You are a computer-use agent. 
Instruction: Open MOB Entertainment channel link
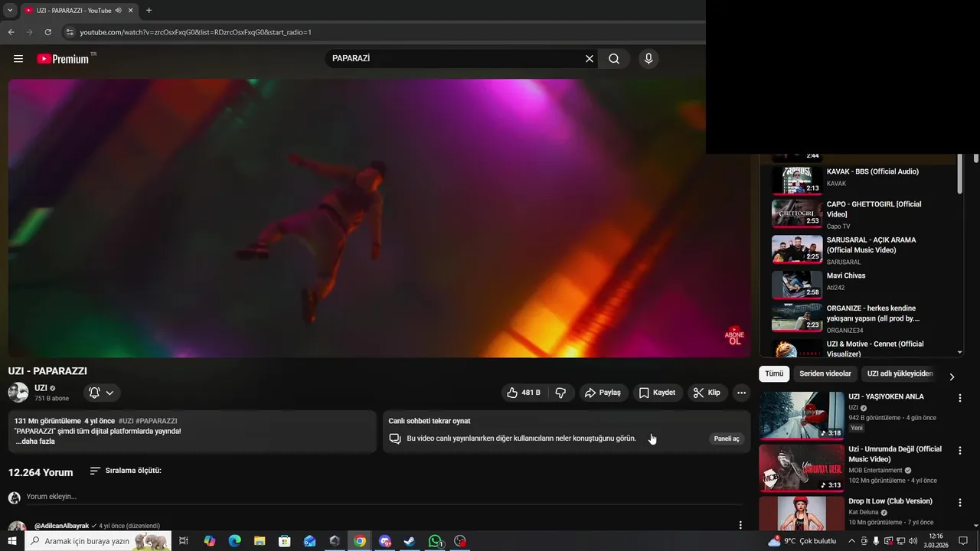(x=875, y=471)
